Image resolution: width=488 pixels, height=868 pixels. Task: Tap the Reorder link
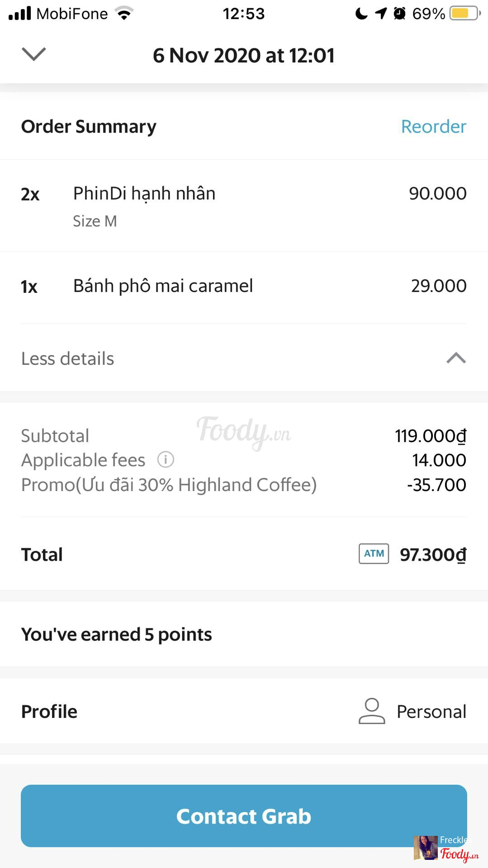click(433, 127)
